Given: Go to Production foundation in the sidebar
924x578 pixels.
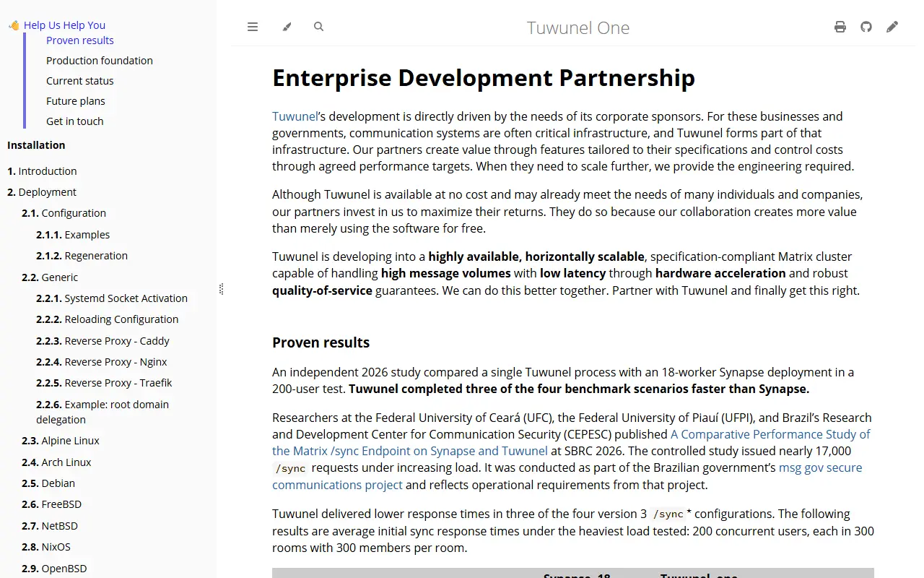Looking at the screenshot, I should tap(100, 61).
